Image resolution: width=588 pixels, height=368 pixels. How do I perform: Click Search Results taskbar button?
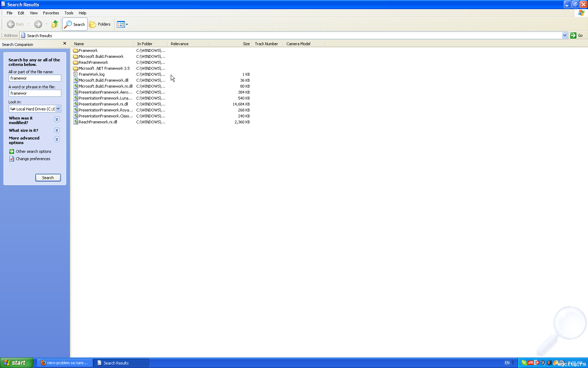point(121,363)
